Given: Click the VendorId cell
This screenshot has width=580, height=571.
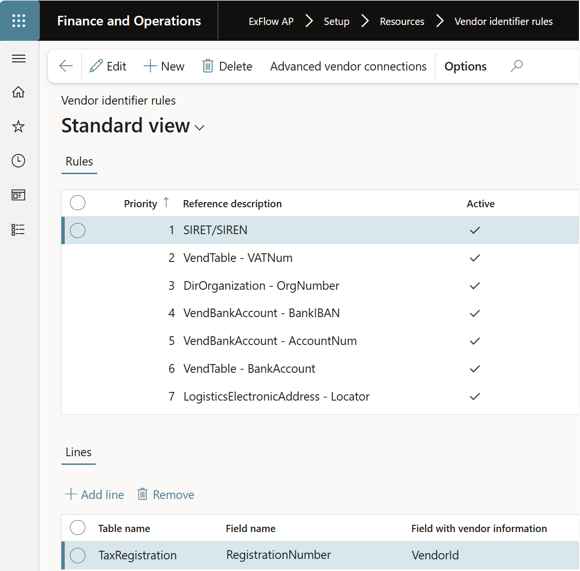Looking at the screenshot, I should coord(435,555).
